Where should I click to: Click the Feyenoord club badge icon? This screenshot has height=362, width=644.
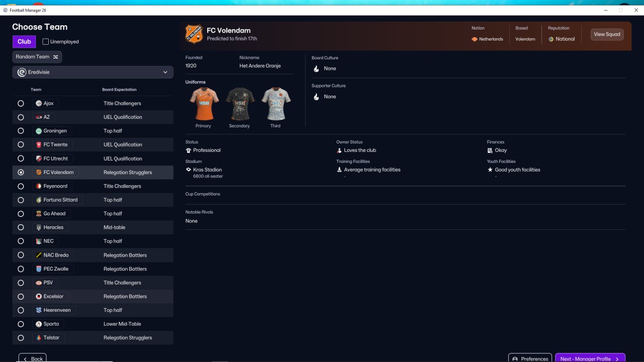39,186
